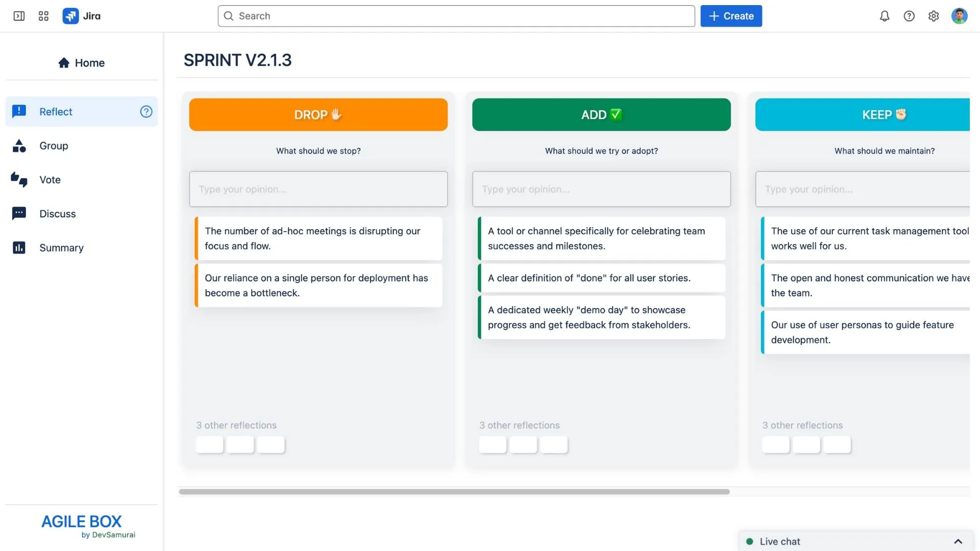The image size is (980, 551).
Task: Focus the ADD opinion input field
Action: tap(601, 189)
